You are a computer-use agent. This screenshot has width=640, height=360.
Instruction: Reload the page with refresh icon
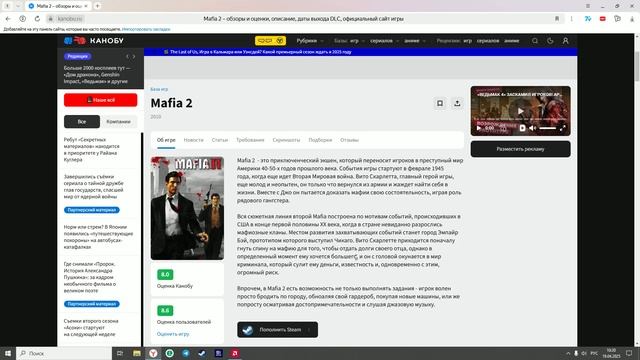37,19
